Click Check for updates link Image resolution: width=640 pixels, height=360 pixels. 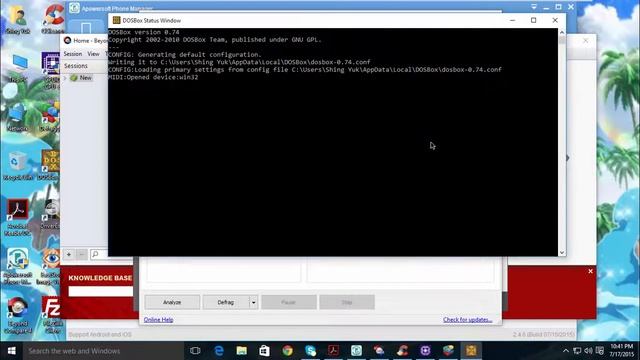tap(468, 320)
